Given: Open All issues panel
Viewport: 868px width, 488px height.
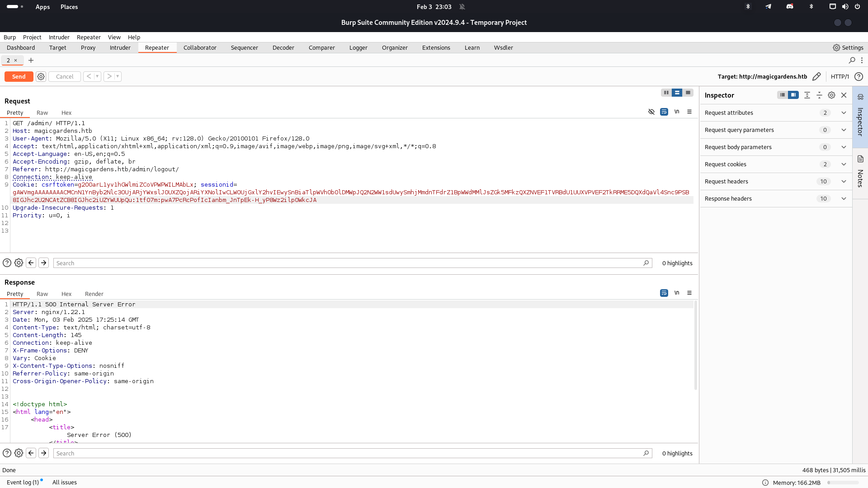Looking at the screenshot, I should point(65,483).
